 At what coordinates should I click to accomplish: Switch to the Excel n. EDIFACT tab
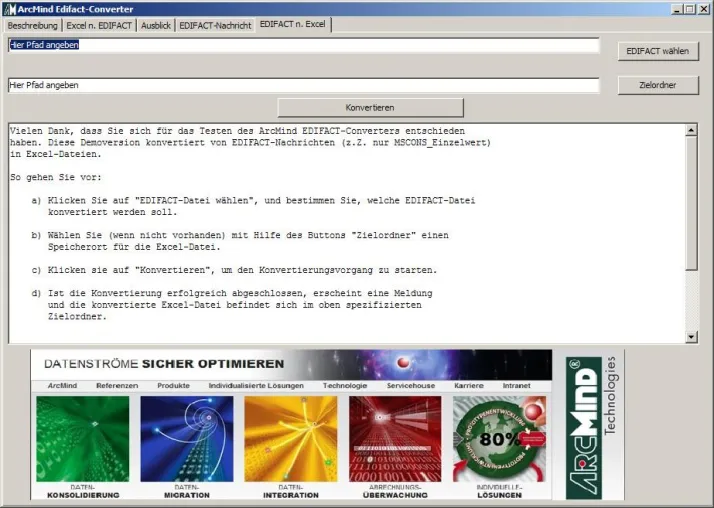[99, 25]
